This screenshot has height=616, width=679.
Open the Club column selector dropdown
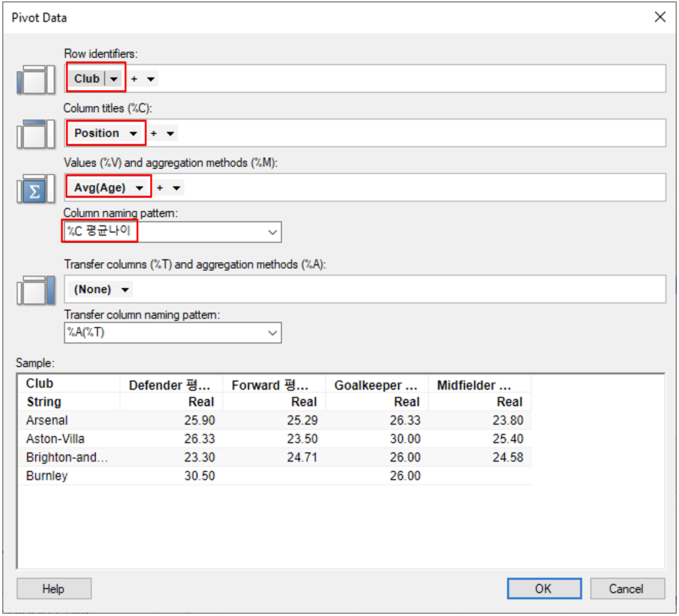pyautogui.click(x=114, y=79)
